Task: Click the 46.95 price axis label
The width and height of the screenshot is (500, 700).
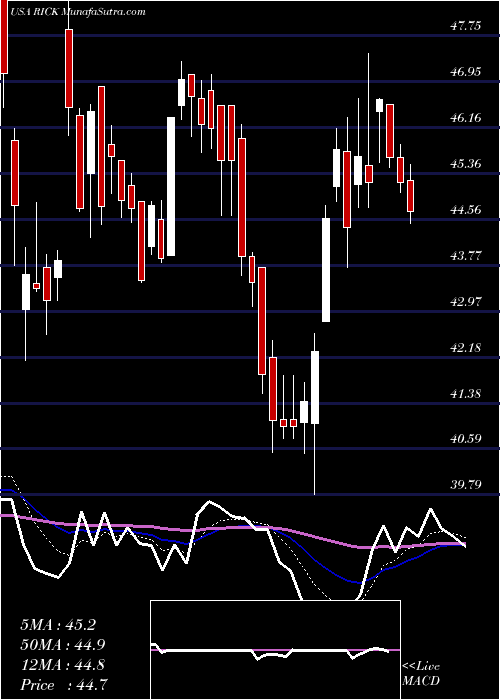Action: [466, 72]
